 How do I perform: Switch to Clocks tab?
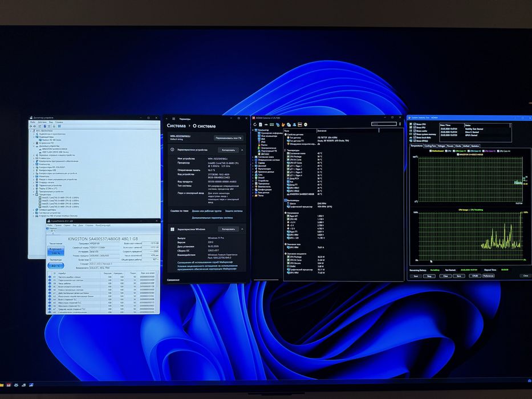point(458,146)
